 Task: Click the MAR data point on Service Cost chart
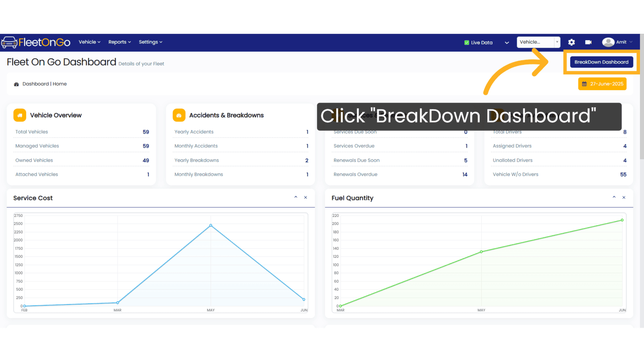118,302
